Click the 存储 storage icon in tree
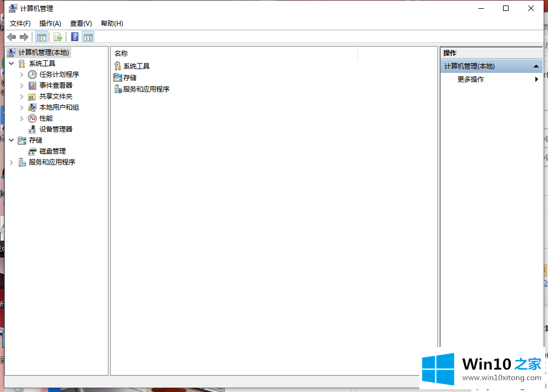This screenshot has width=548, height=392. click(x=22, y=140)
